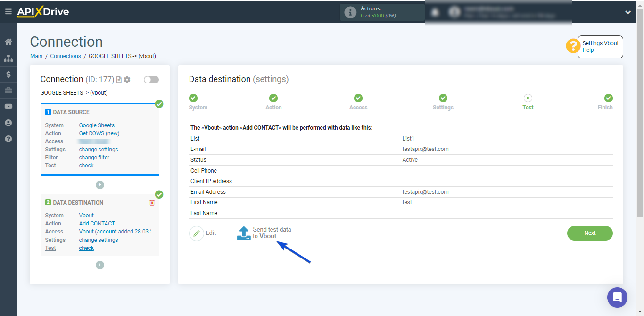Click the notification bell icon
The width and height of the screenshot is (644, 316).
click(x=435, y=12)
